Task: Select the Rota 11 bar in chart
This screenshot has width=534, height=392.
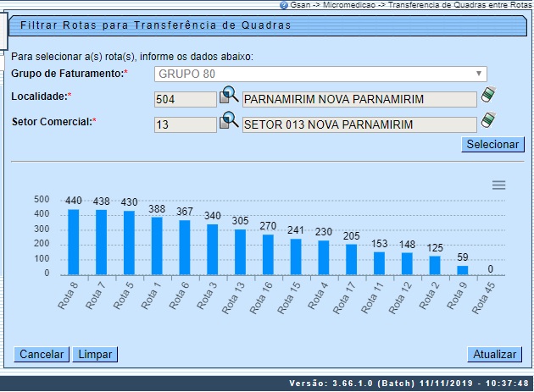Action: tap(379, 263)
